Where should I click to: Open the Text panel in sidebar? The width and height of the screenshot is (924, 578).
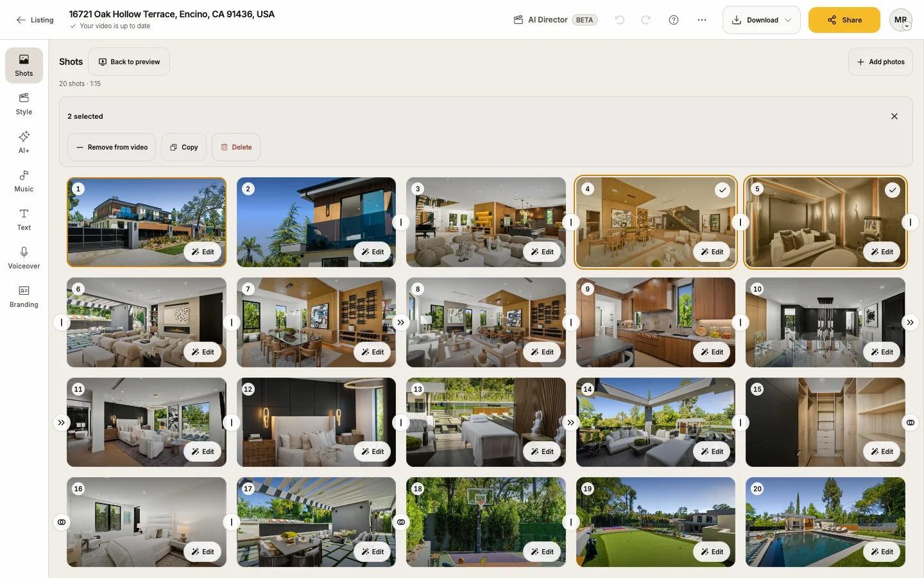click(x=24, y=220)
